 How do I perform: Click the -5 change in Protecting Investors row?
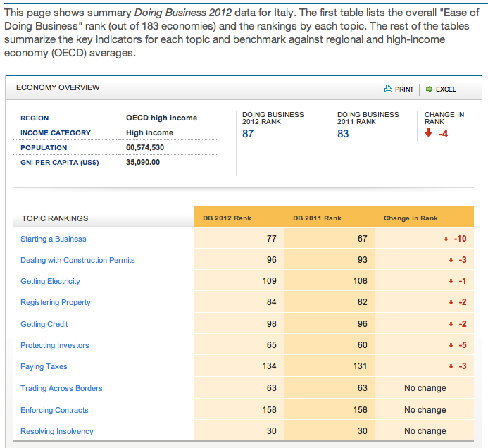(463, 345)
